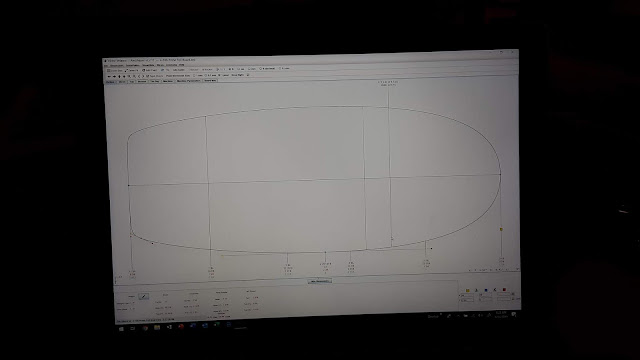Click the red app icon on the taskbar
Screen dimensions: 640x360
pos(181,327)
